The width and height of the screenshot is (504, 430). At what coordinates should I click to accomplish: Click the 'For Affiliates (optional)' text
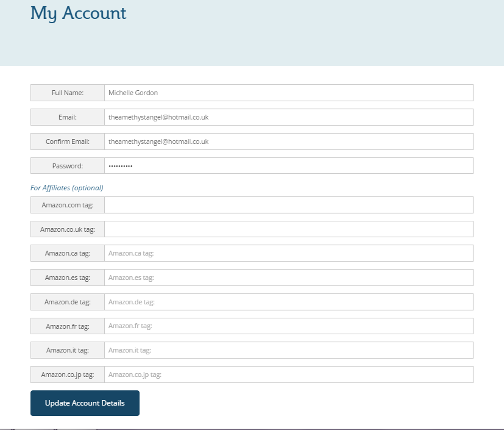tap(67, 188)
